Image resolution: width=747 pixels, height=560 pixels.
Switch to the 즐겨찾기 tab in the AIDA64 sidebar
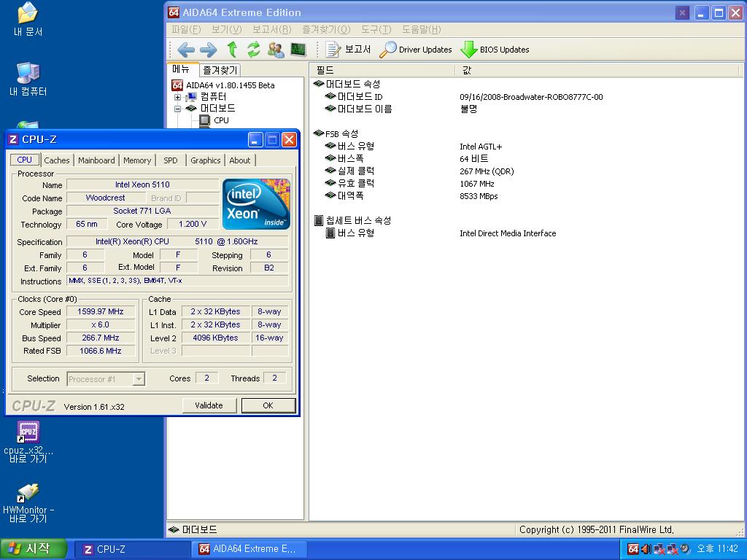coord(220,70)
